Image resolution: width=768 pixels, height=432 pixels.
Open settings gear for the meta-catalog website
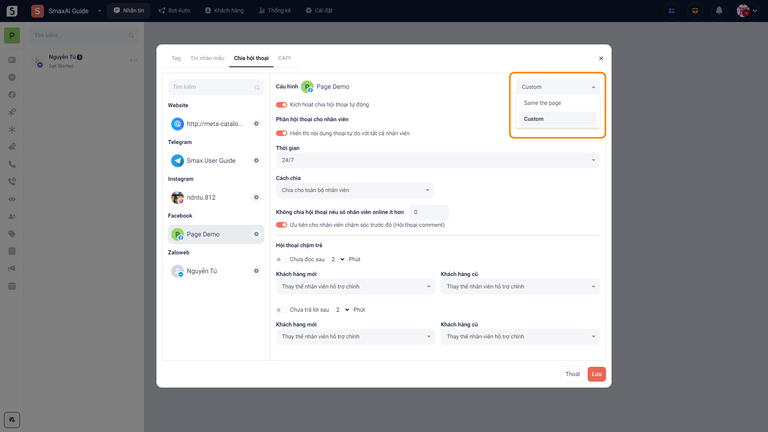(256, 124)
